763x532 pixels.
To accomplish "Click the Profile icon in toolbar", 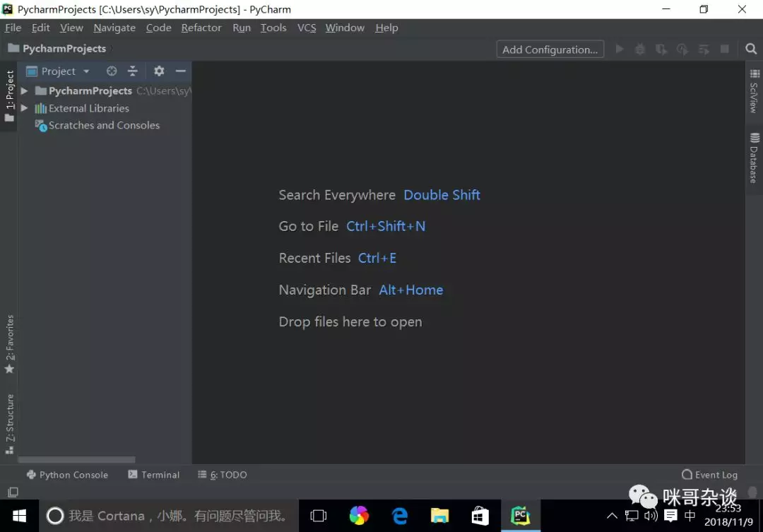I will [682, 49].
